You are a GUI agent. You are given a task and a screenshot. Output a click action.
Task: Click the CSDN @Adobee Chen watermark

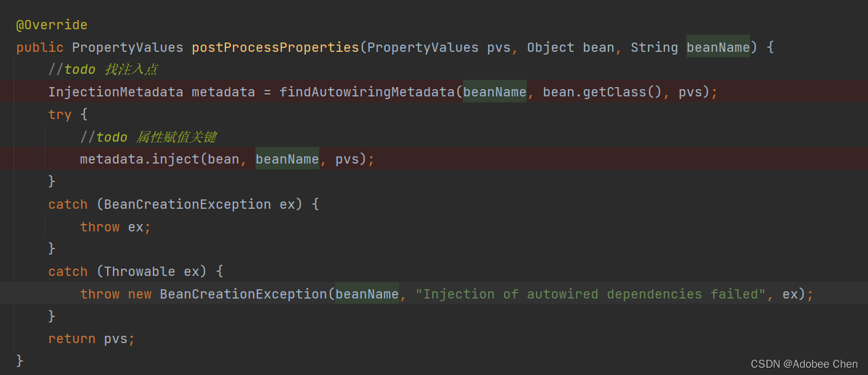[x=803, y=364]
